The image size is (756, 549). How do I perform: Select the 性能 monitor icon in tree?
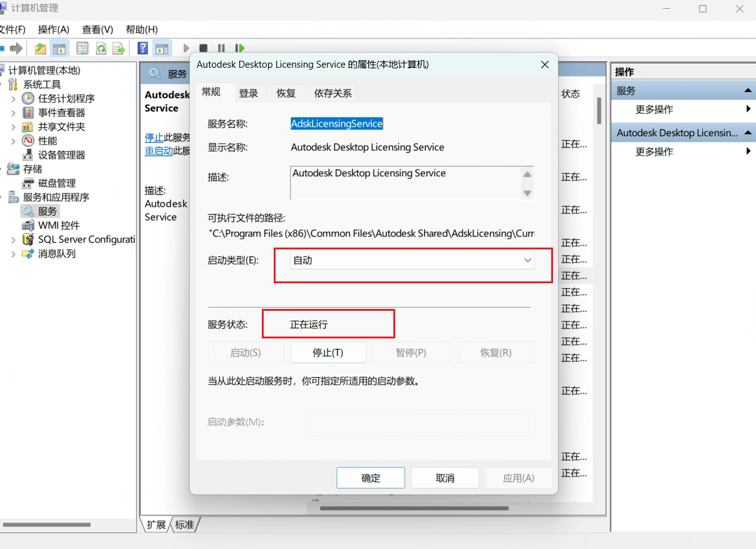(x=28, y=141)
